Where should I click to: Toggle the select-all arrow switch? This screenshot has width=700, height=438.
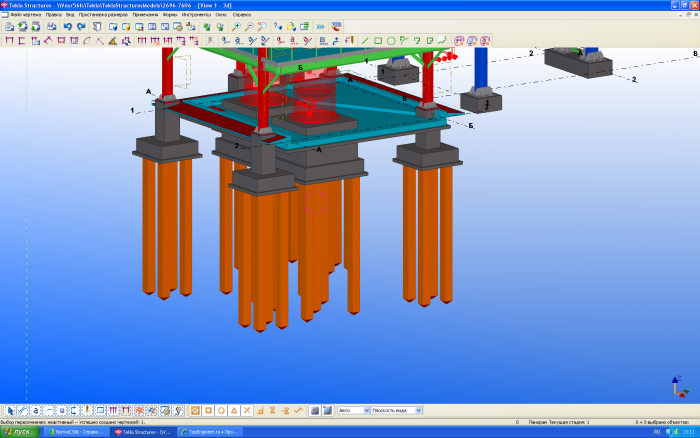click(x=10, y=410)
